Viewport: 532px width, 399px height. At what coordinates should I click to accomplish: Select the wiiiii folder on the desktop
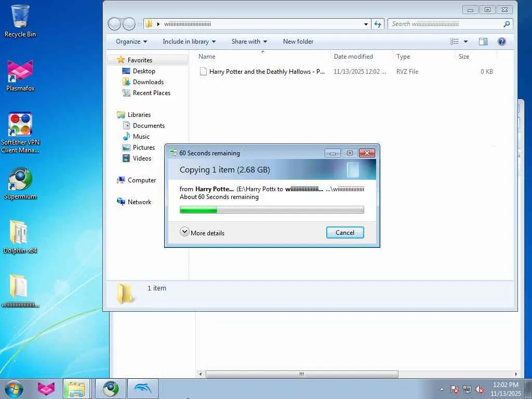[20, 291]
